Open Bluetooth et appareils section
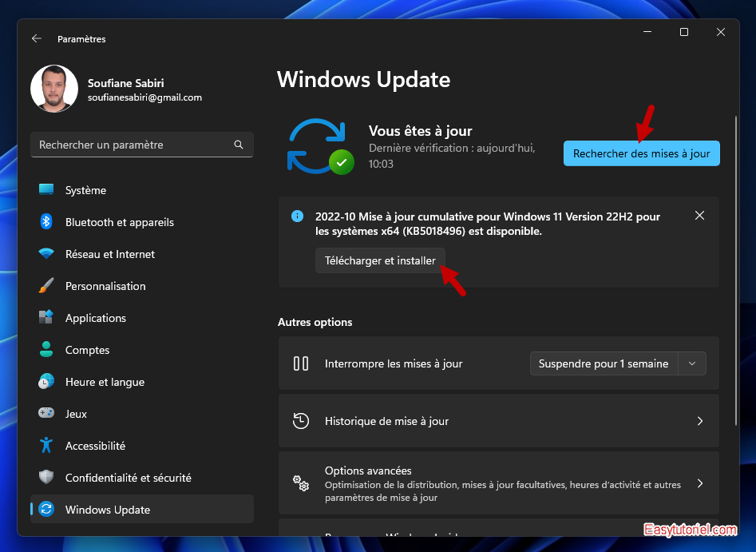The width and height of the screenshot is (756, 552). [142, 222]
